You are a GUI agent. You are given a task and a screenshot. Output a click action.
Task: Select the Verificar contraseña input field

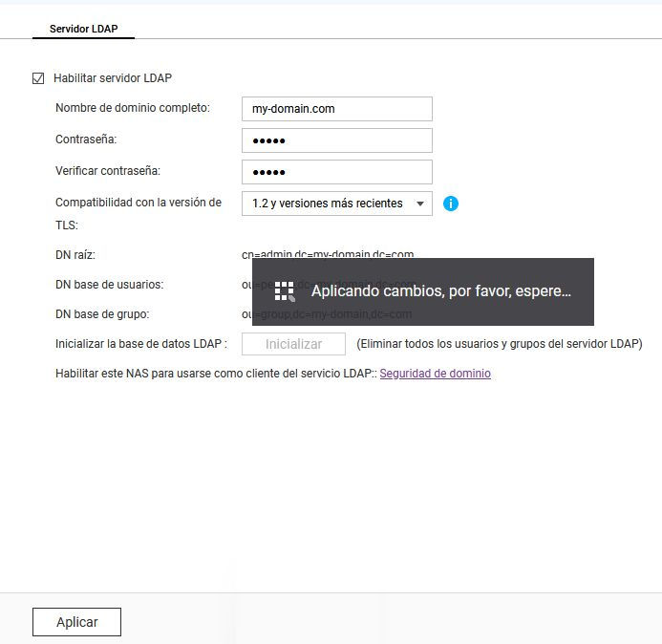[x=336, y=172]
